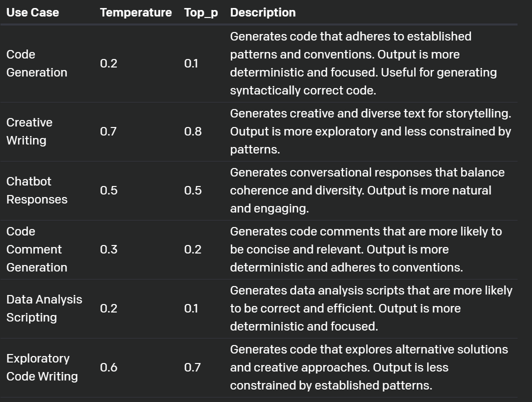
Task: Click the Data Analysis Scripting description text
Action: point(371,308)
